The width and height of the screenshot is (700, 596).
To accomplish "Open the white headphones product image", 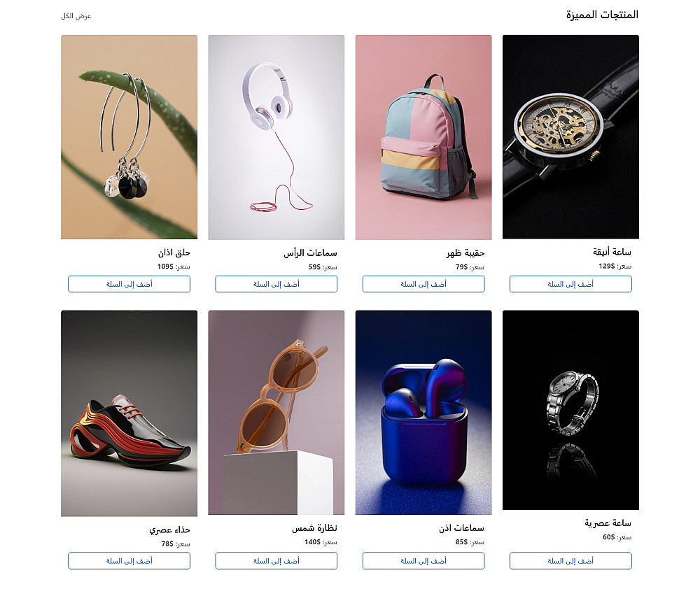I will click(x=276, y=137).
